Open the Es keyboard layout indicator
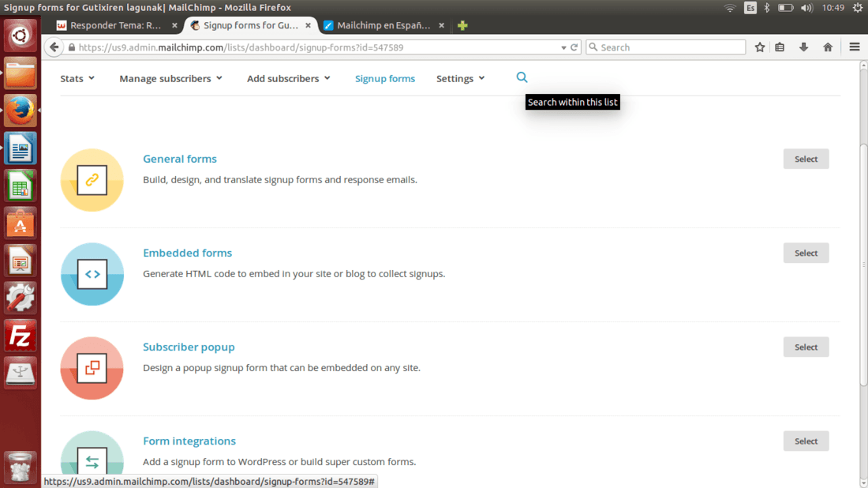 click(x=750, y=8)
